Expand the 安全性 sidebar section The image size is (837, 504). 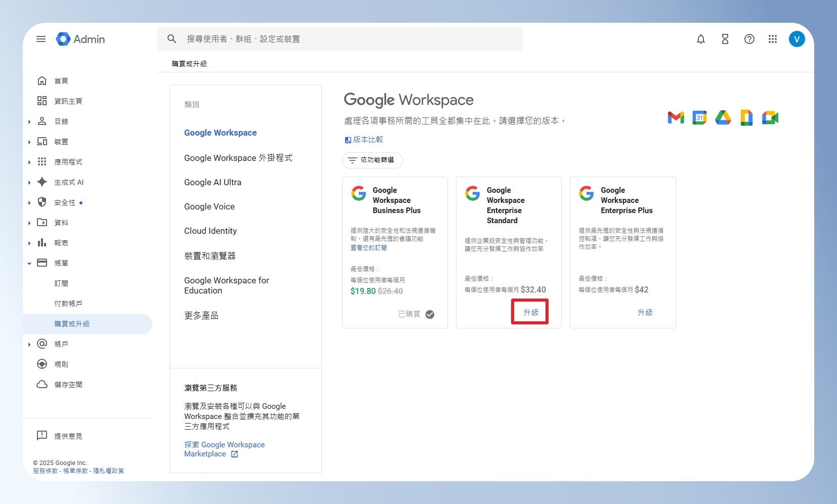point(29,203)
